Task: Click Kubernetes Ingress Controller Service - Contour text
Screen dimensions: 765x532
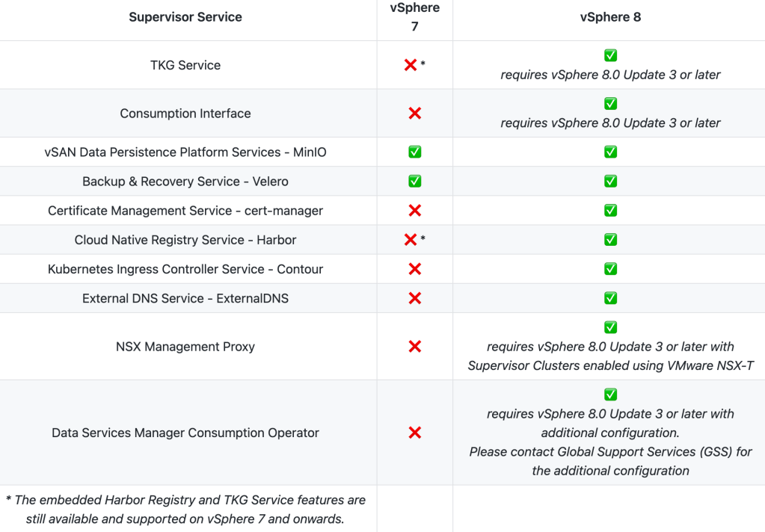Action: (x=185, y=269)
